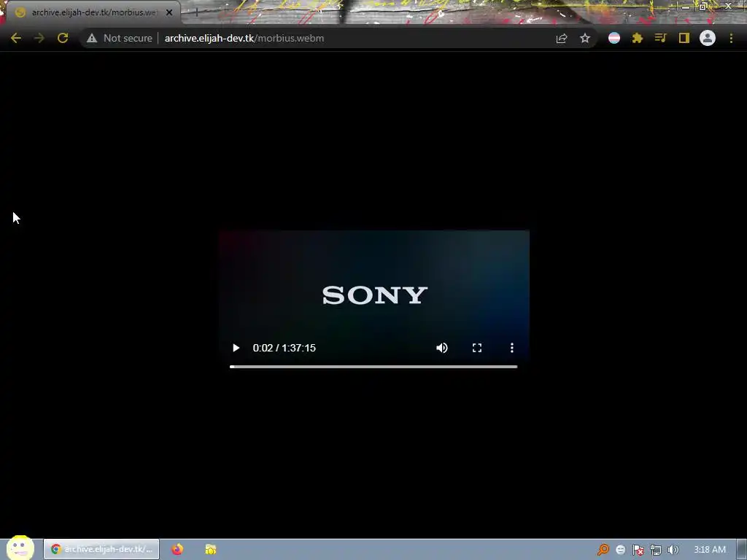
Task: Share this page icon
Action: tap(562, 38)
